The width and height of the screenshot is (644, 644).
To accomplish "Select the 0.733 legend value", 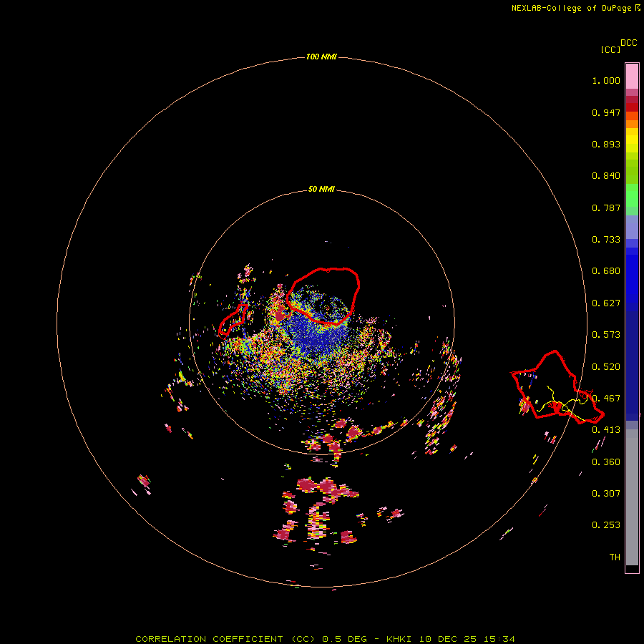I will [x=606, y=240].
